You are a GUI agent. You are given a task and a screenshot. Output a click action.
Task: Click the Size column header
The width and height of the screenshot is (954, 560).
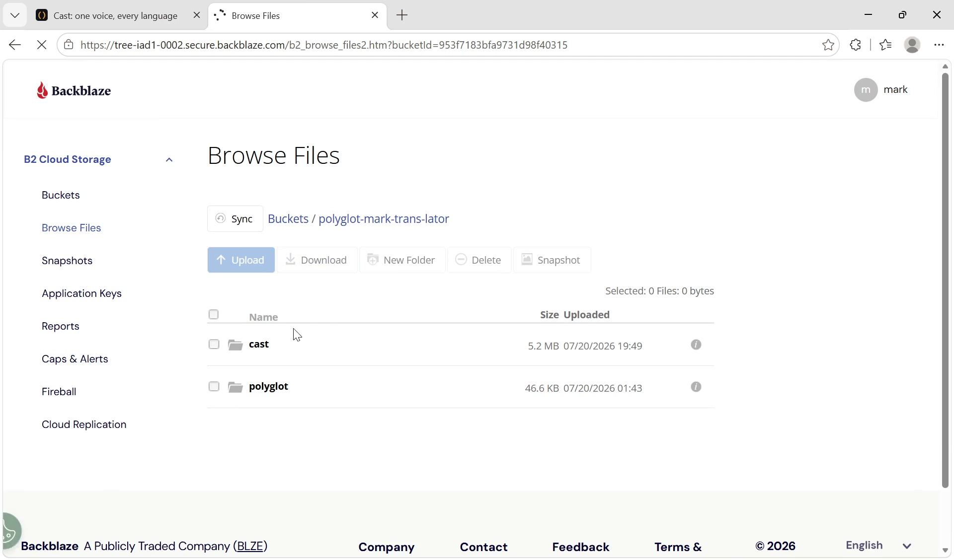(550, 315)
